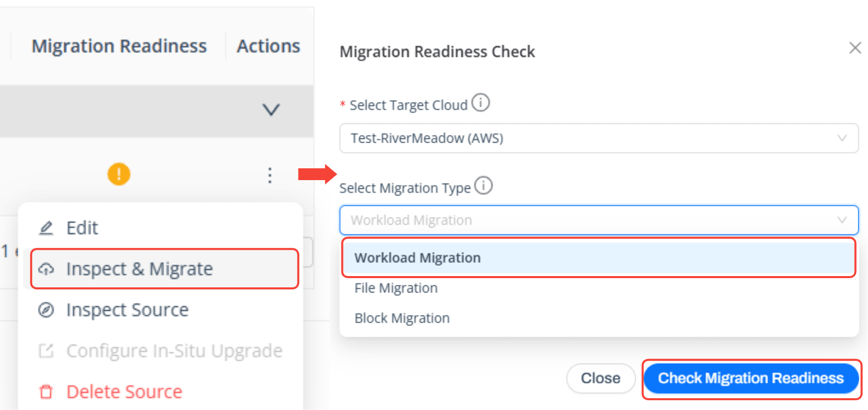
Task: Click the Migration Readiness column header
Action: tap(119, 46)
